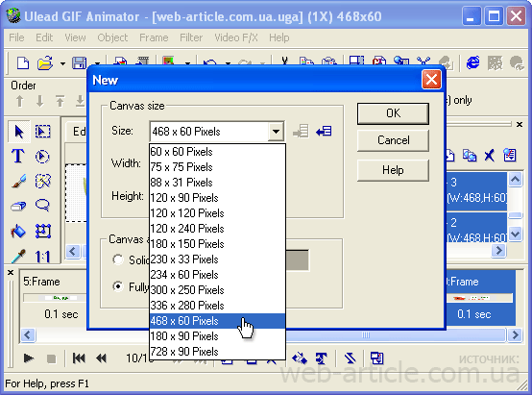Click the Cancel button

coord(393,140)
